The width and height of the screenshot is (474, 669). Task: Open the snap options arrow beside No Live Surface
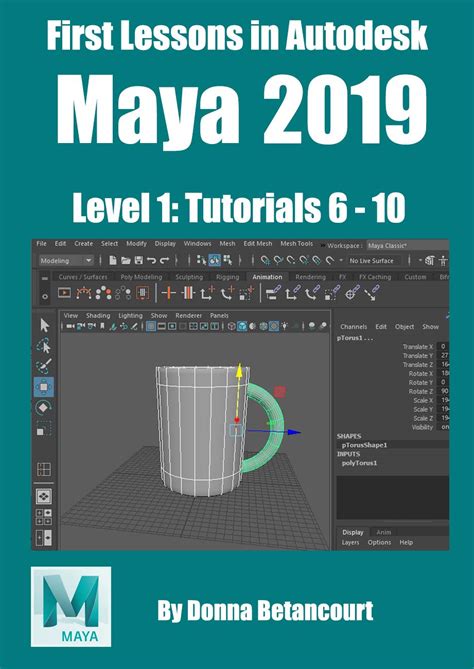341,260
